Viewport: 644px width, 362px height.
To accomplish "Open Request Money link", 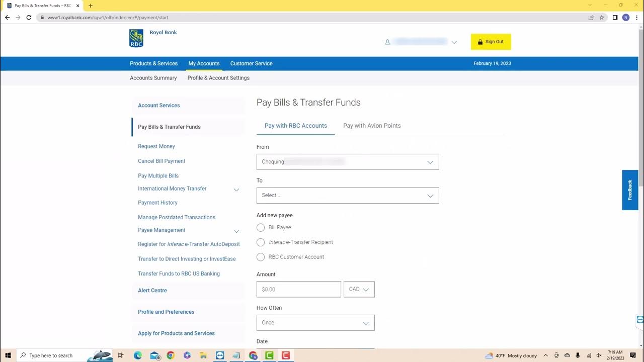I will point(156,146).
